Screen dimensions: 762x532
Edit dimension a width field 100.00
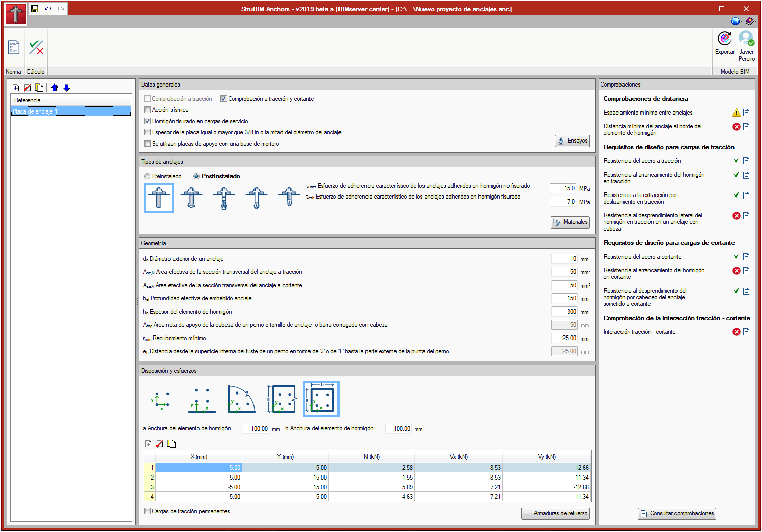click(256, 429)
